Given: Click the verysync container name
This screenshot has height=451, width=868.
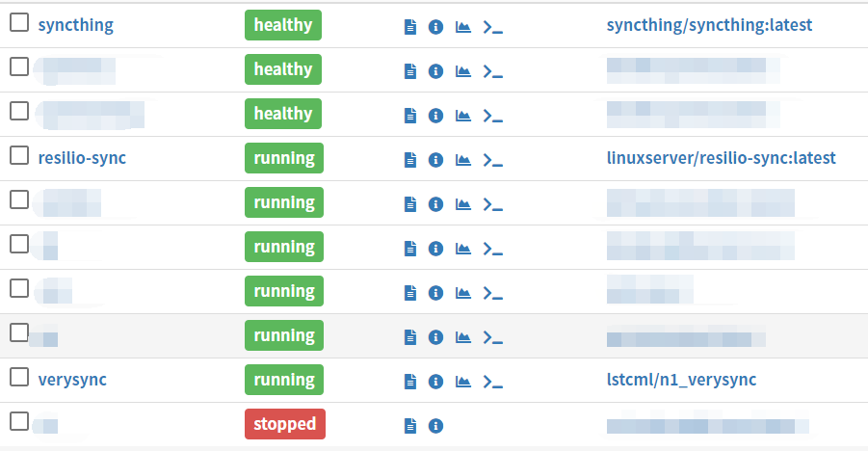Looking at the screenshot, I should click(x=72, y=380).
